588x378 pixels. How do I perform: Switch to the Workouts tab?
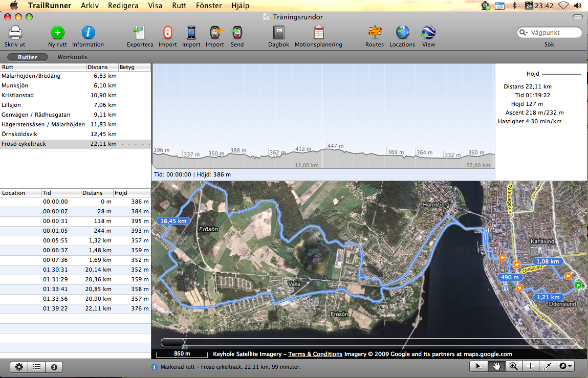click(72, 57)
